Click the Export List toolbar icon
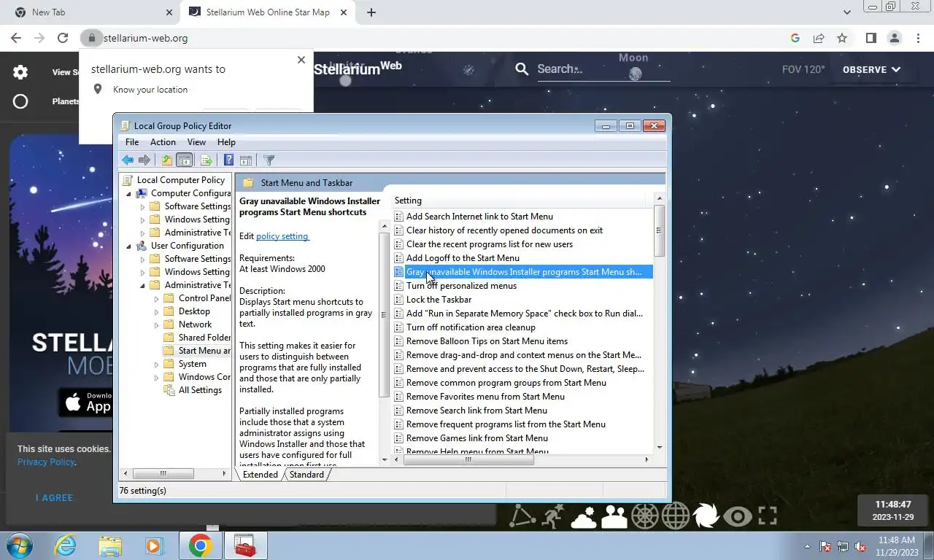 (x=207, y=160)
